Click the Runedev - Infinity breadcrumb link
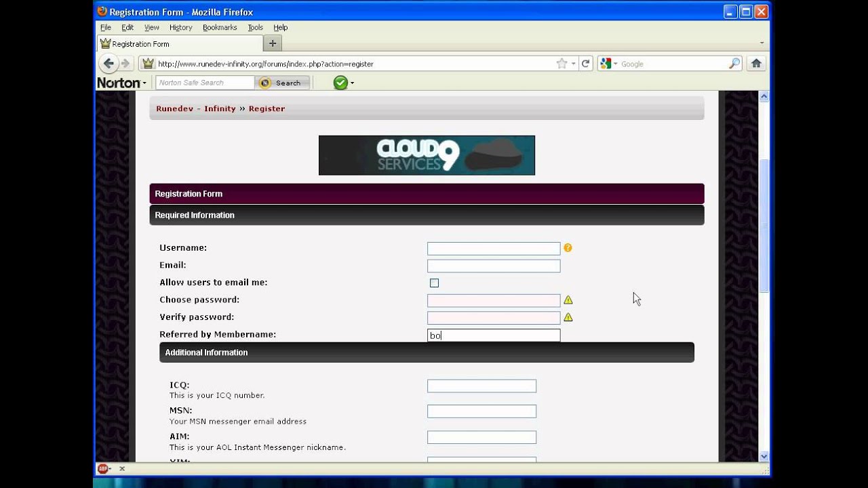This screenshot has width=868, height=488. [x=196, y=108]
